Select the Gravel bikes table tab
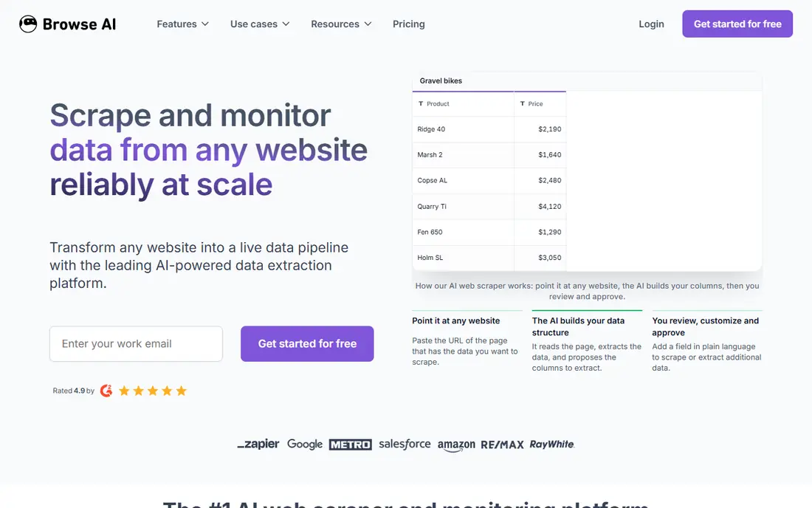The height and width of the screenshot is (508, 812). tap(441, 80)
